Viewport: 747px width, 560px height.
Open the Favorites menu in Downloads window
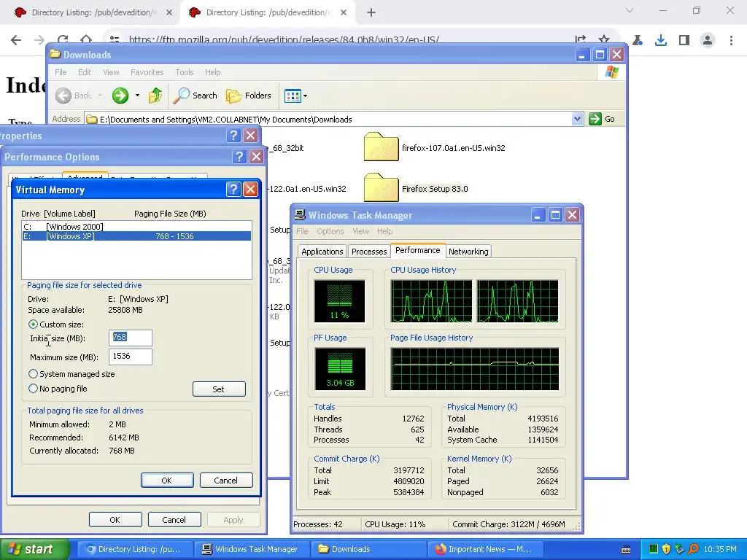[x=147, y=72]
